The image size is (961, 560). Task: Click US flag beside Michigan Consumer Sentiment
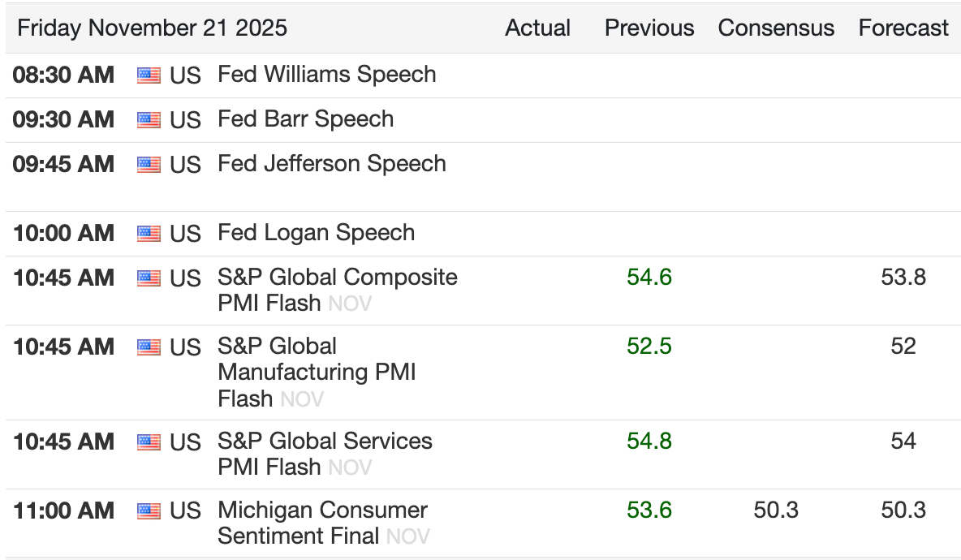click(149, 511)
